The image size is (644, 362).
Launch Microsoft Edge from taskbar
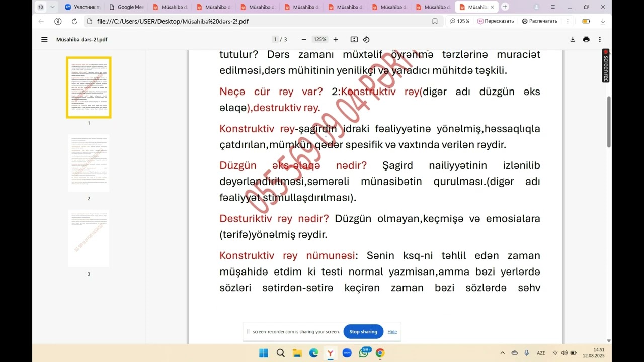[x=314, y=353]
